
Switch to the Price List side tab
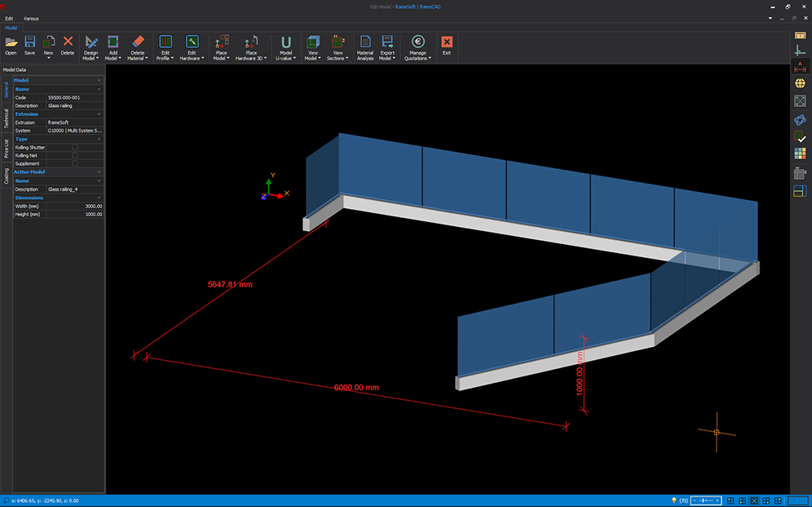pyautogui.click(x=7, y=148)
